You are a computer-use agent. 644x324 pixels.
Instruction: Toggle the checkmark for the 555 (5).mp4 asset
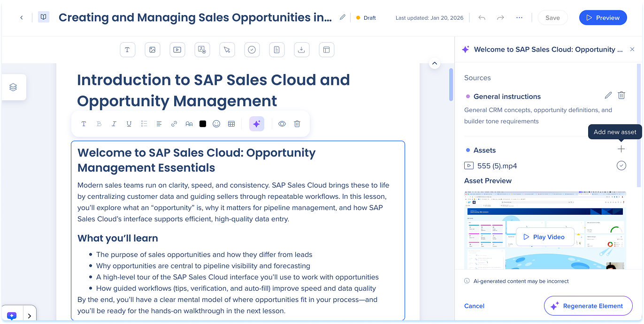coord(621,166)
